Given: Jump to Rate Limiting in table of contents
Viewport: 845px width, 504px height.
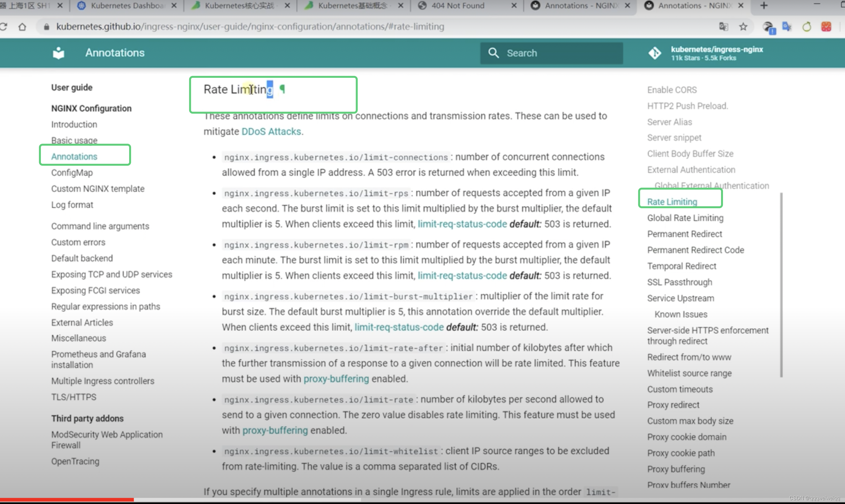Looking at the screenshot, I should click(672, 202).
